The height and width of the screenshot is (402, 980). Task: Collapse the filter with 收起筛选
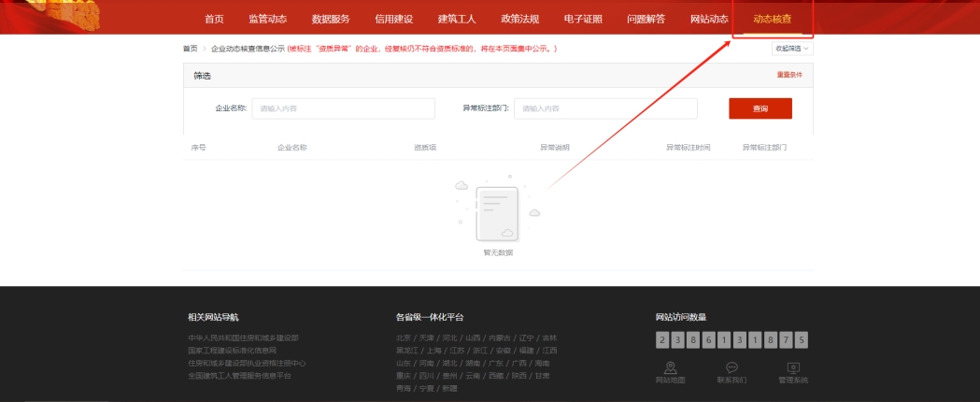tap(791, 49)
